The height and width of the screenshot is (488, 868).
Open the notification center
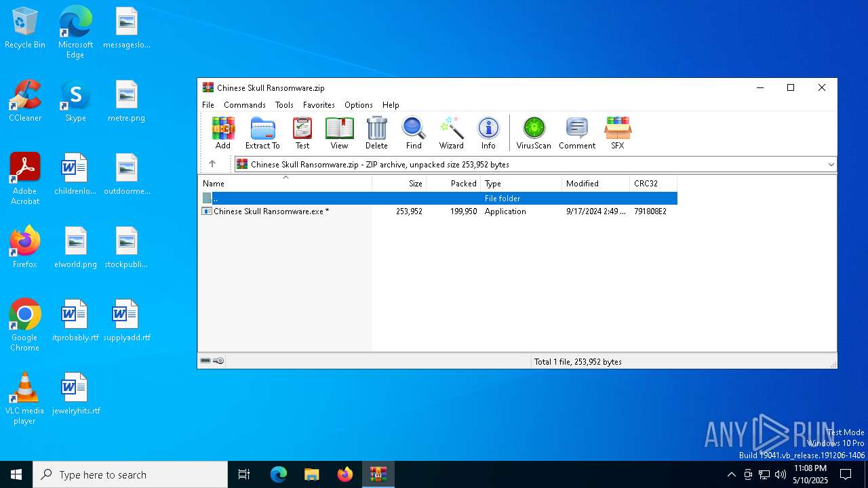pyautogui.click(x=846, y=474)
